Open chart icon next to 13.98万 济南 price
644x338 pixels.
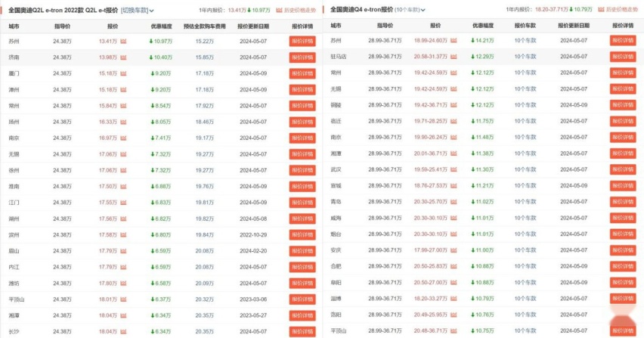(123, 57)
